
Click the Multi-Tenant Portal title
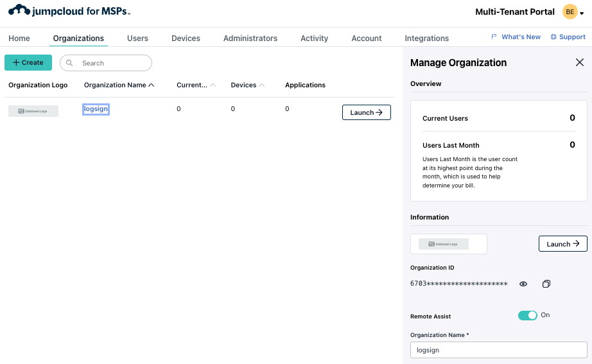point(514,12)
